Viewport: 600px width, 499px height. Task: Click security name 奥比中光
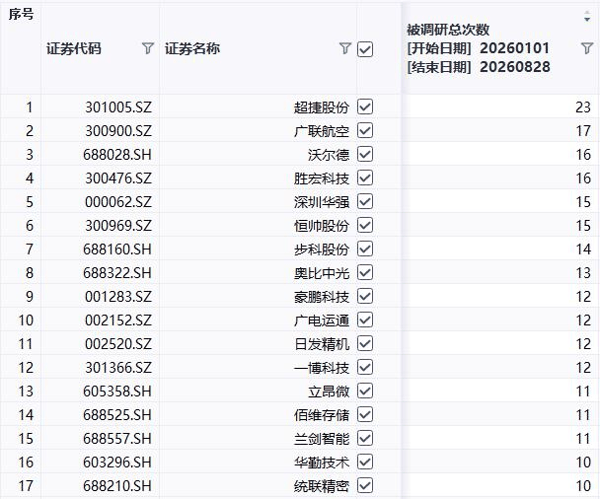pyautogui.click(x=321, y=273)
